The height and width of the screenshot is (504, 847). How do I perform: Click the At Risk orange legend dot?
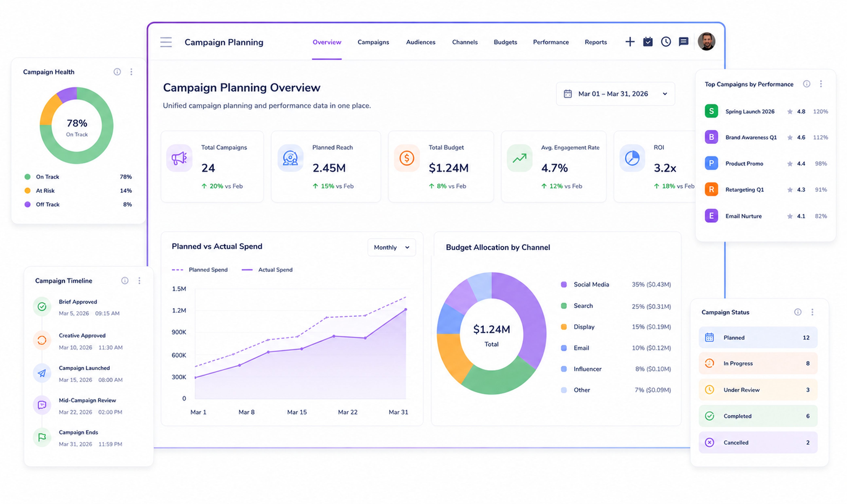(x=28, y=191)
